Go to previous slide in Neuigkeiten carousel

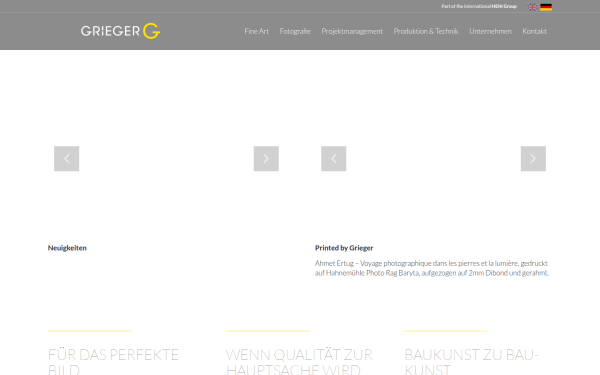pos(67,158)
